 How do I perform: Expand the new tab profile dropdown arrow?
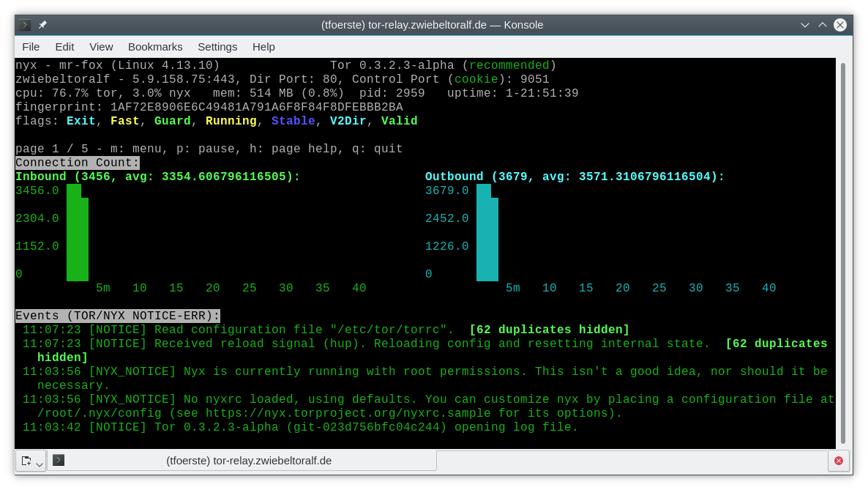coord(40,461)
